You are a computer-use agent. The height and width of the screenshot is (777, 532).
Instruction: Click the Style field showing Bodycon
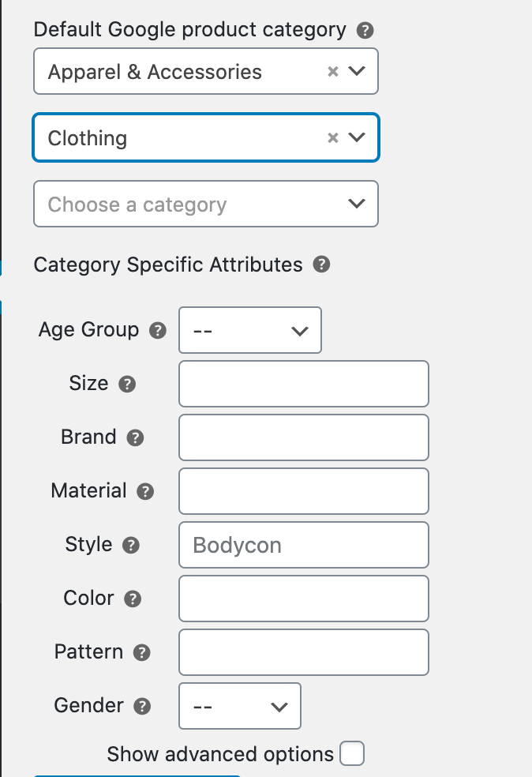[304, 545]
